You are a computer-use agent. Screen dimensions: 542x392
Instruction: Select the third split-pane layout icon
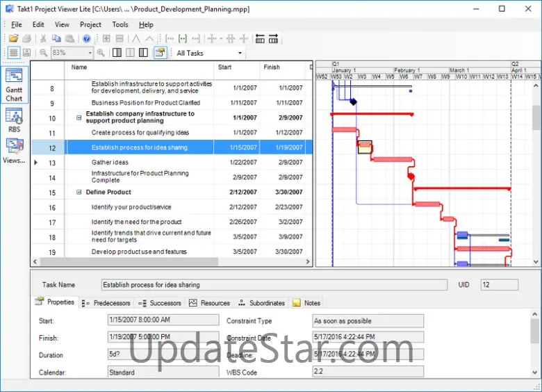point(143,53)
